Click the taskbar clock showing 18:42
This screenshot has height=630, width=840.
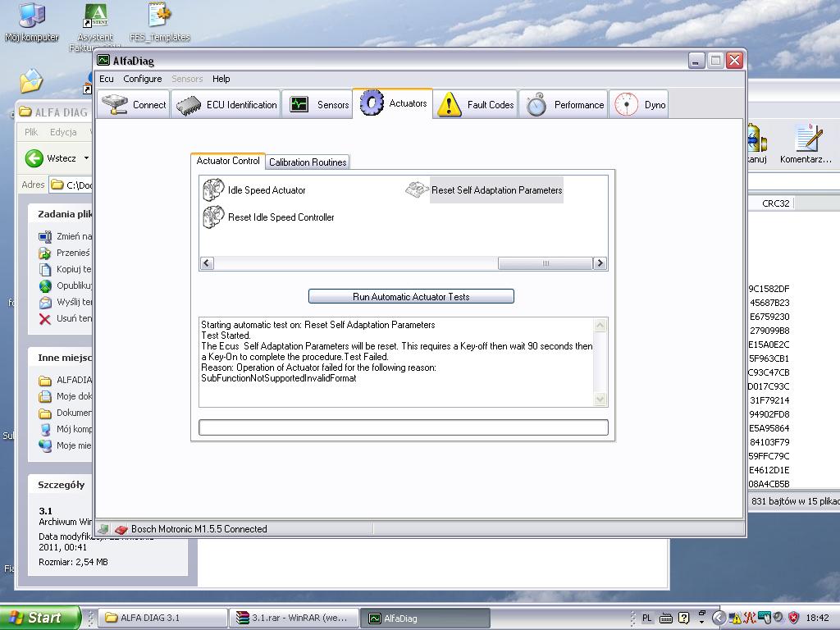818,619
